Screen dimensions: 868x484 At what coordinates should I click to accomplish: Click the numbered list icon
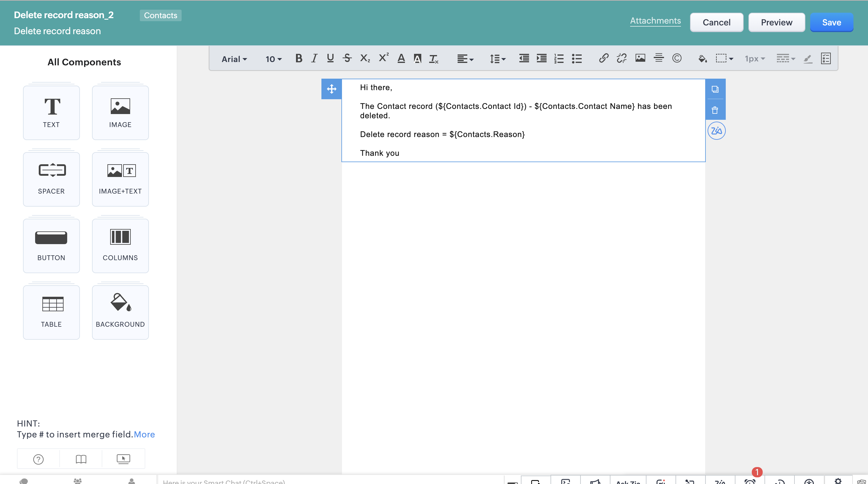point(559,59)
